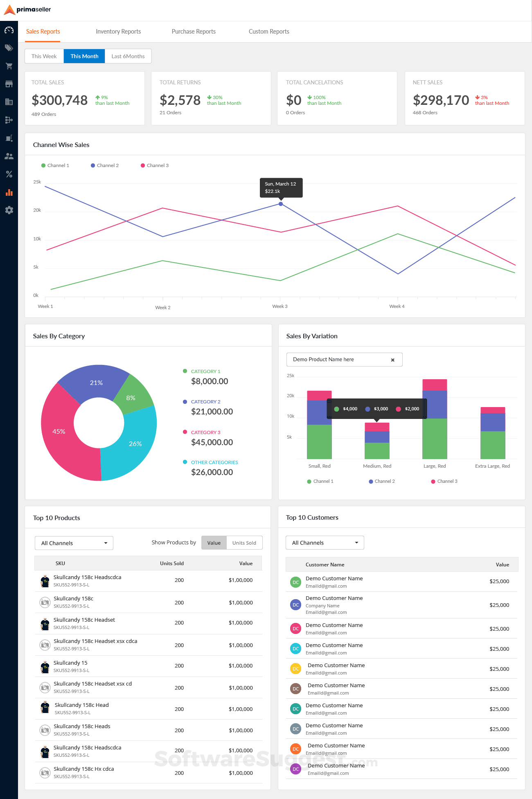Open the dashboard speedometer icon in sidebar

pyautogui.click(x=9, y=30)
